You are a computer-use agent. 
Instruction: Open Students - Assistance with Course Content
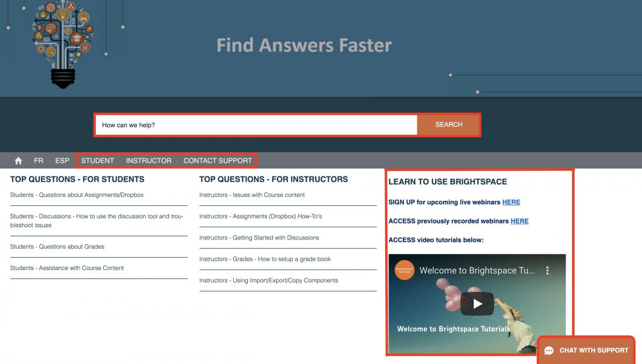[67, 268]
